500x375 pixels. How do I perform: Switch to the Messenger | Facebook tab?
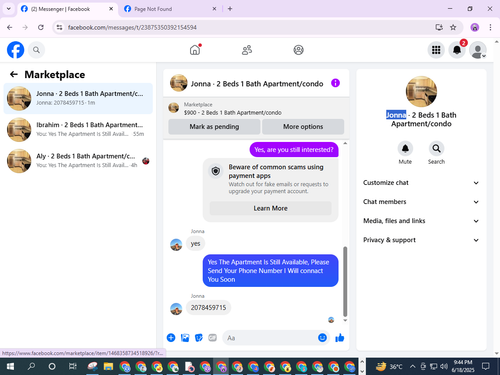click(x=67, y=9)
